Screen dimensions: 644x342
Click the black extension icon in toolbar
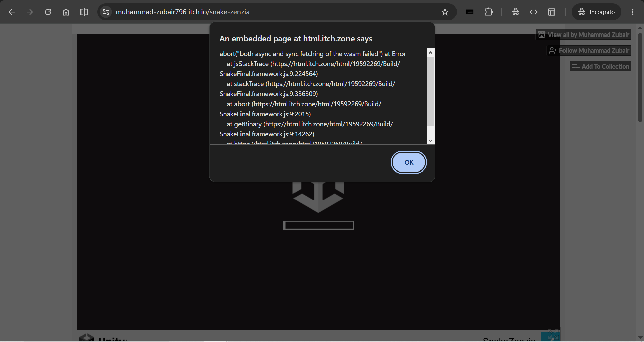click(470, 12)
